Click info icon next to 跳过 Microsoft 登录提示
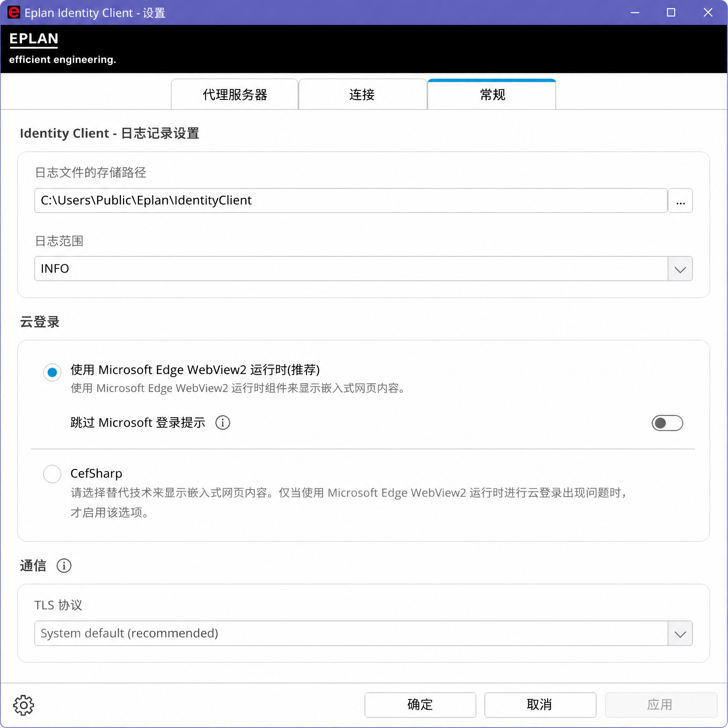 [x=223, y=423]
